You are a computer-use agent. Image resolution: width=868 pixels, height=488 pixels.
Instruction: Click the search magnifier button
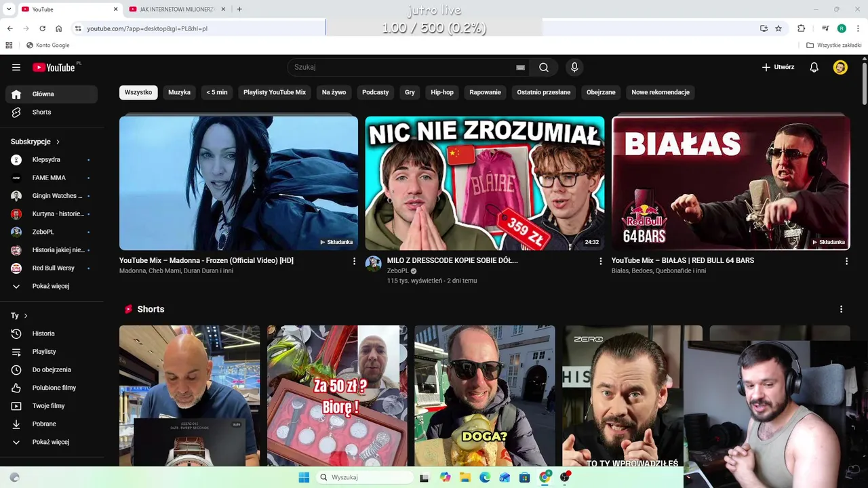coord(544,67)
